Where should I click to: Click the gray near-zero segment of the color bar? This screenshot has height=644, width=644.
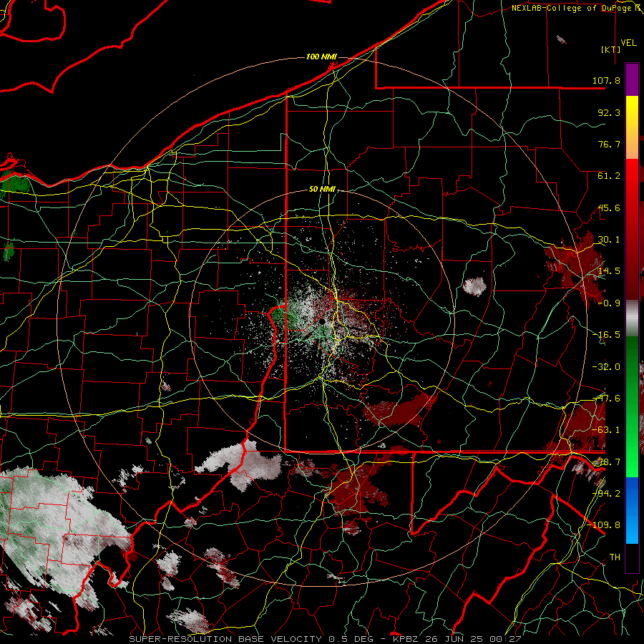coord(632,318)
